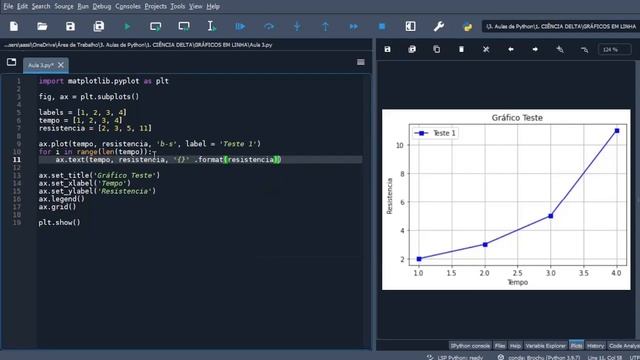The height and width of the screenshot is (360, 640).
Task: Remove all plots with the X icon
Action: click(x=486, y=49)
